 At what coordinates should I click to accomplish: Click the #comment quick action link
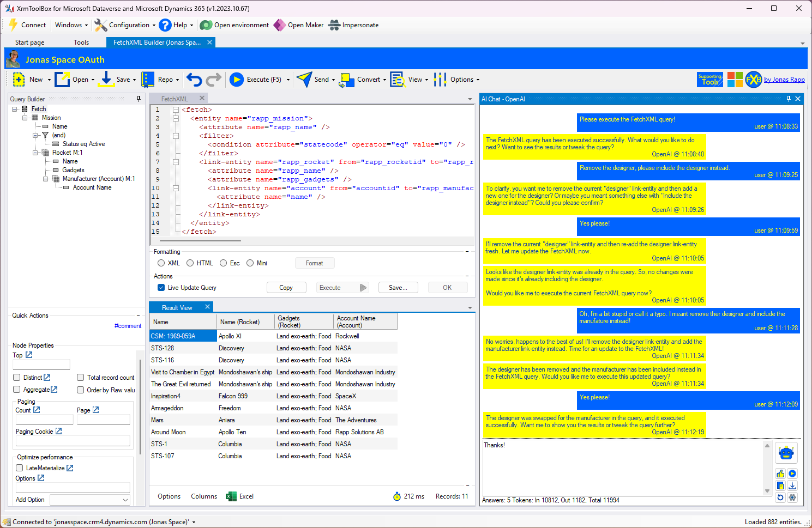(128, 326)
